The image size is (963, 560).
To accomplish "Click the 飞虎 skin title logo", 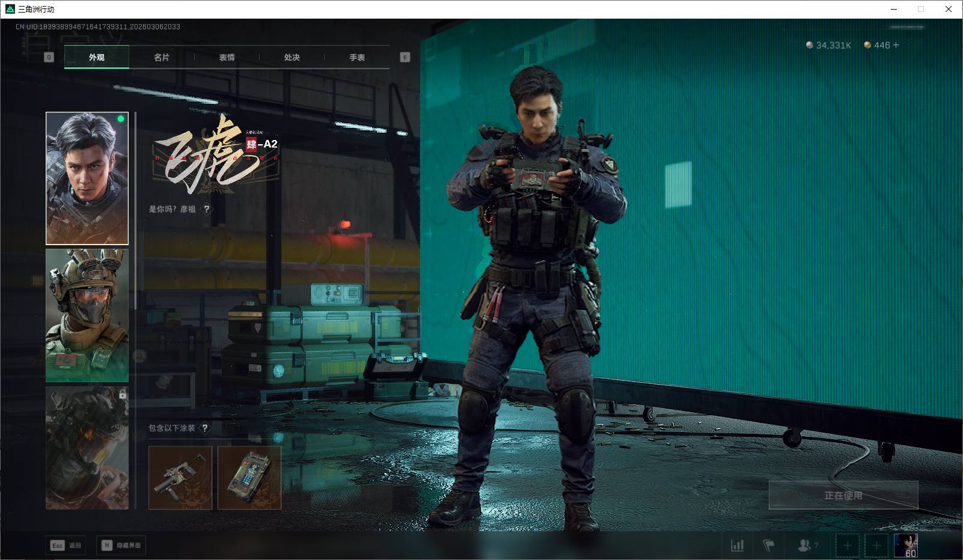I will pos(216,154).
